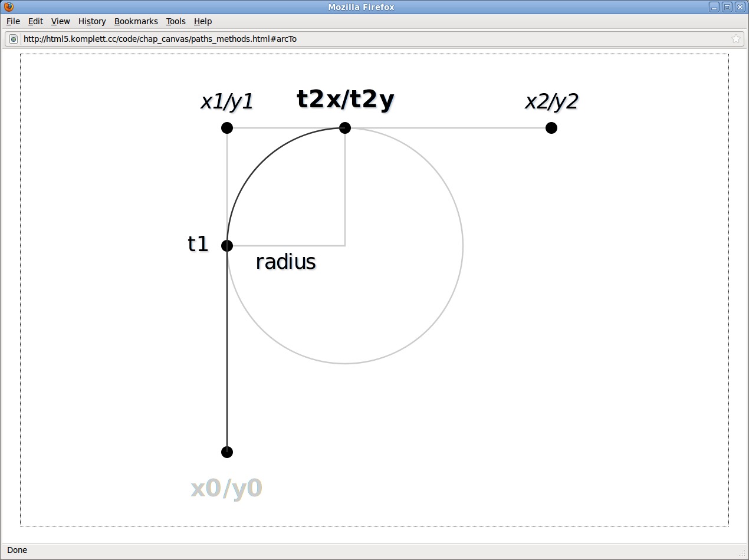Open the File menu
The height and width of the screenshot is (560, 749).
click(x=13, y=21)
